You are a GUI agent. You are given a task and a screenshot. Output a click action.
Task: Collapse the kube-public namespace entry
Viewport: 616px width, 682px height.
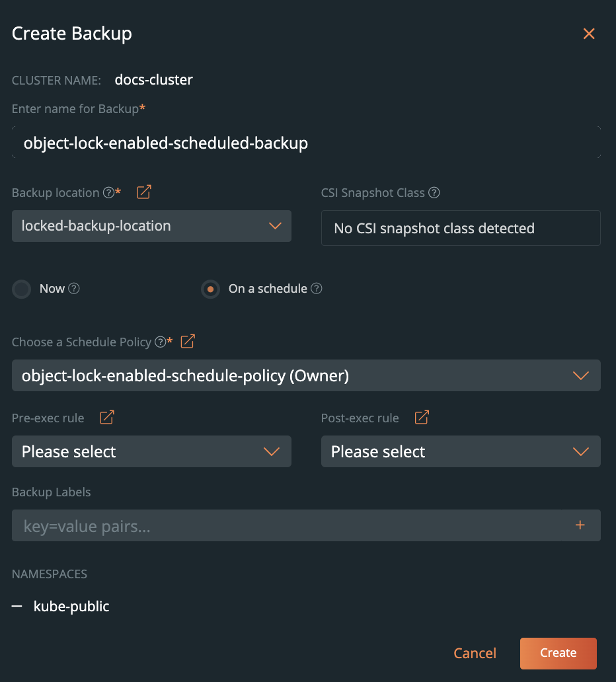coord(17,606)
